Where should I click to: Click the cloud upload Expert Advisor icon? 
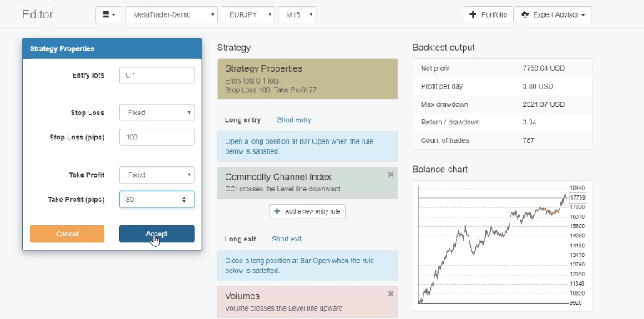coord(525,14)
